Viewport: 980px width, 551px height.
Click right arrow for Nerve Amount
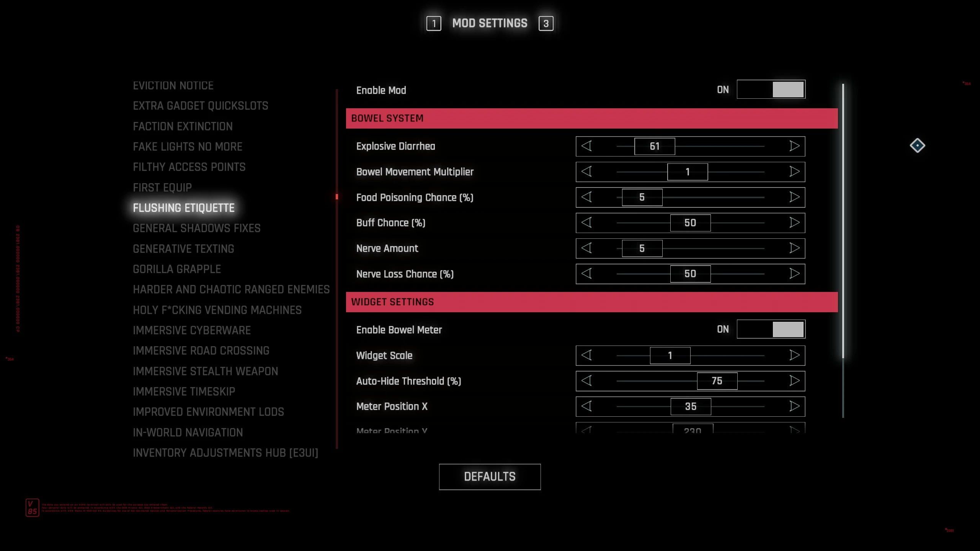coord(794,248)
